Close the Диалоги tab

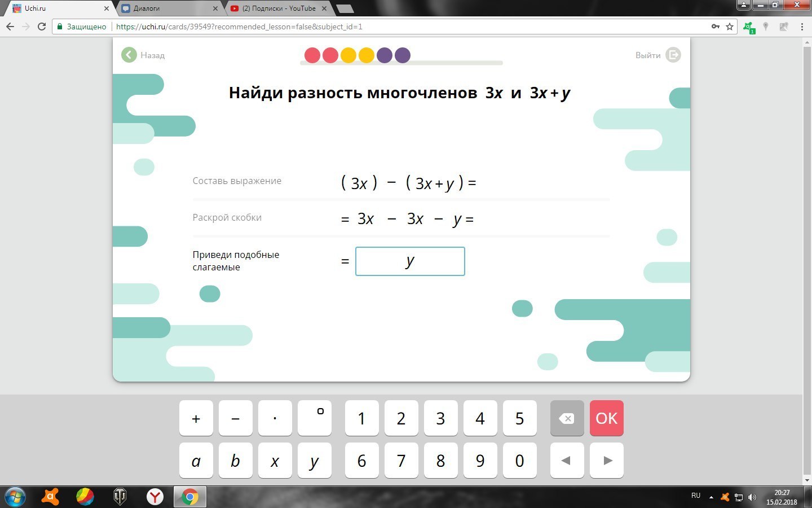tap(215, 8)
